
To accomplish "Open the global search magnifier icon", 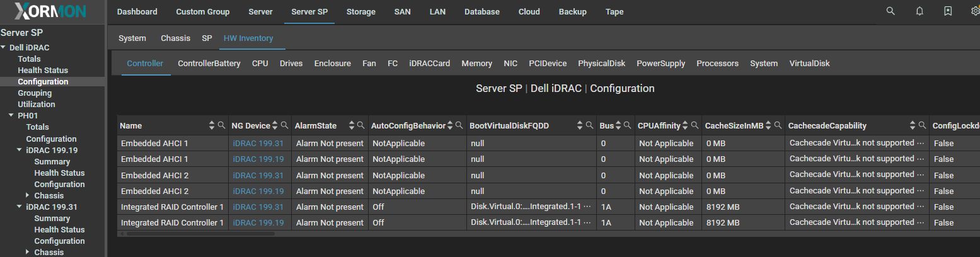I will click(x=890, y=11).
